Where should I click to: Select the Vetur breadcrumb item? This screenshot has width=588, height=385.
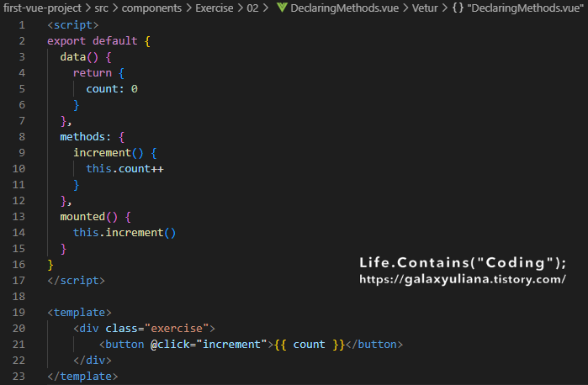click(425, 8)
